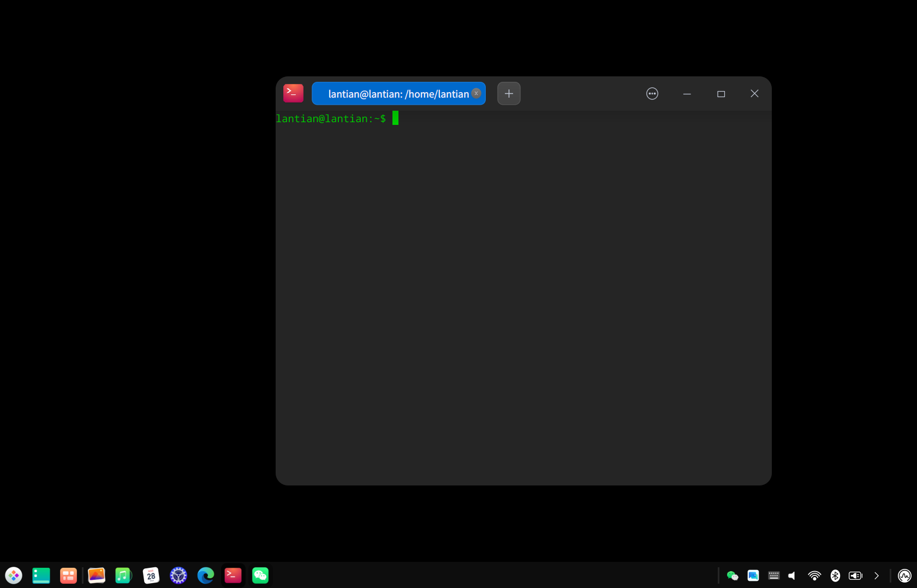Viewport: 917px width, 588px height.
Task: Open the Wi-Fi network tray icon
Action: pyautogui.click(x=814, y=575)
